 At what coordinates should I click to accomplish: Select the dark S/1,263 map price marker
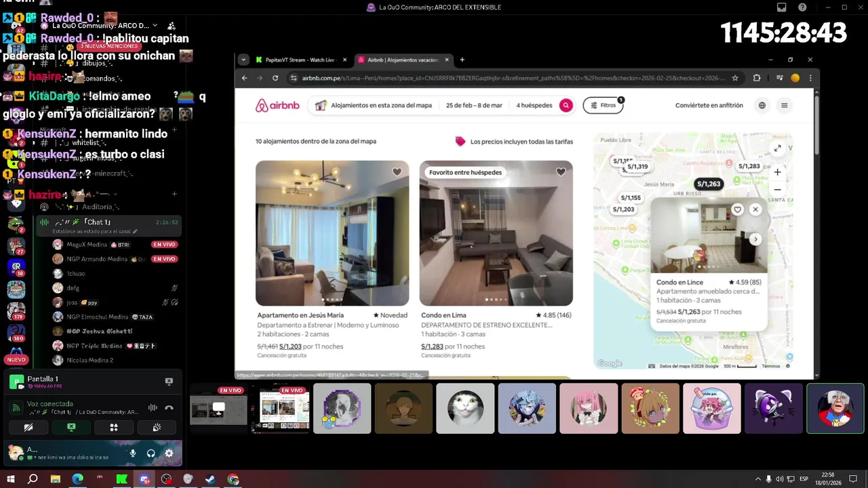pos(709,184)
